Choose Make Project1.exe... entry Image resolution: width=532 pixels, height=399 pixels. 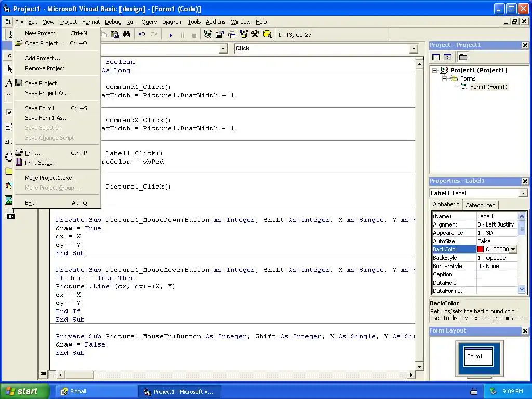[x=57, y=178]
